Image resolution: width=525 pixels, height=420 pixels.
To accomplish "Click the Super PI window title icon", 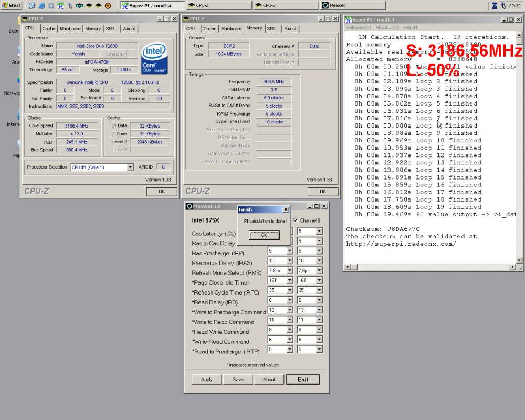I will (348, 19).
